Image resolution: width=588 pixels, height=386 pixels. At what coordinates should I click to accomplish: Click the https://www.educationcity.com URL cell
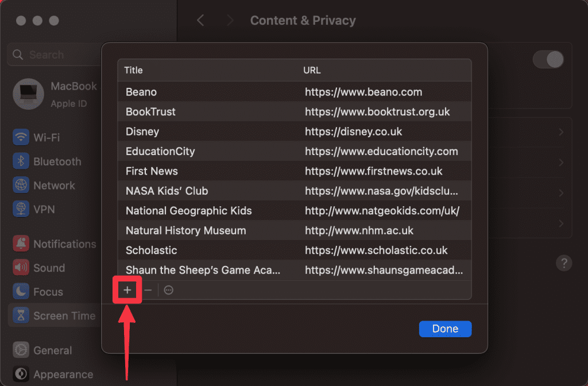click(381, 151)
